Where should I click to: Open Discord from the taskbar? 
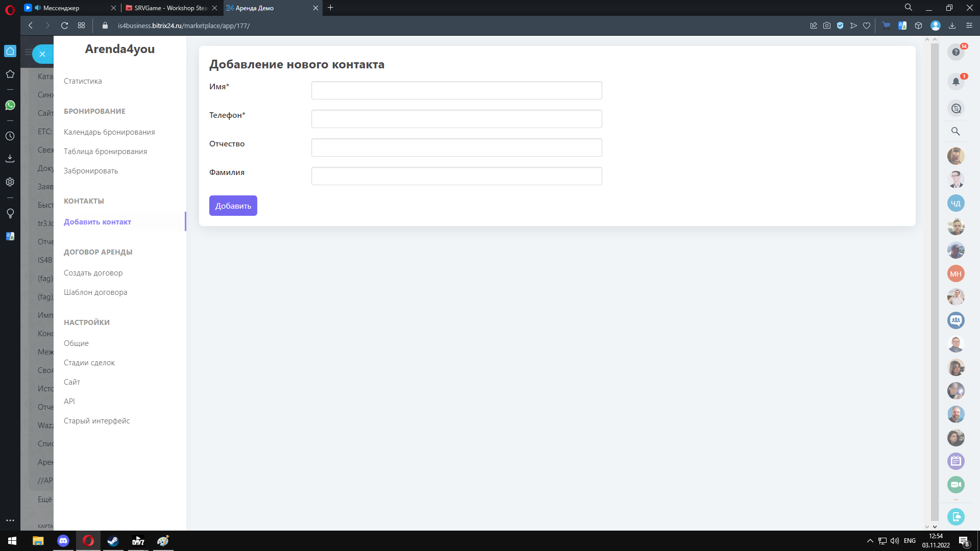coord(63,541)
